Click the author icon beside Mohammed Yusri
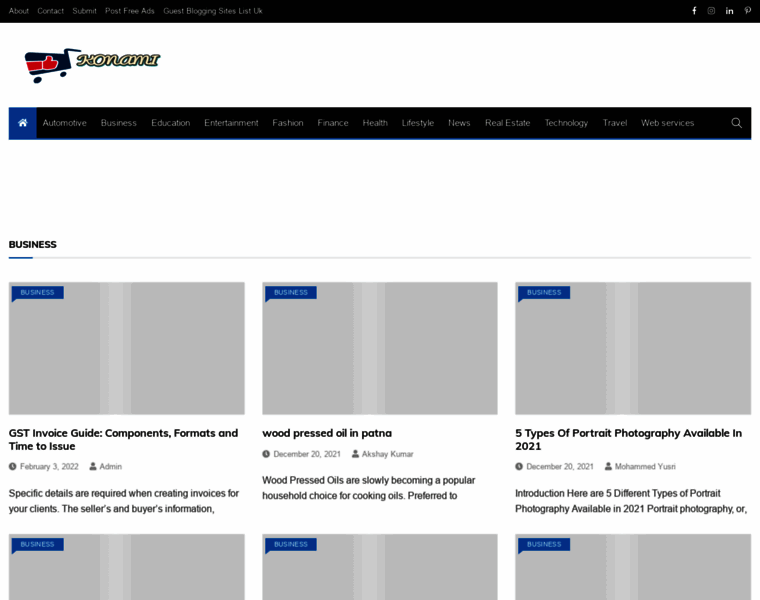The height and width of the screenshot is (600, 760). click(608, 467)
